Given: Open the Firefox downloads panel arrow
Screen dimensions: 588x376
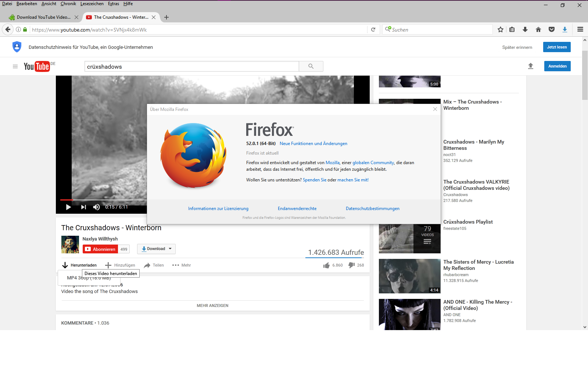Looking at the screenshot, I should pyautogui.click(x=525, y=30).
